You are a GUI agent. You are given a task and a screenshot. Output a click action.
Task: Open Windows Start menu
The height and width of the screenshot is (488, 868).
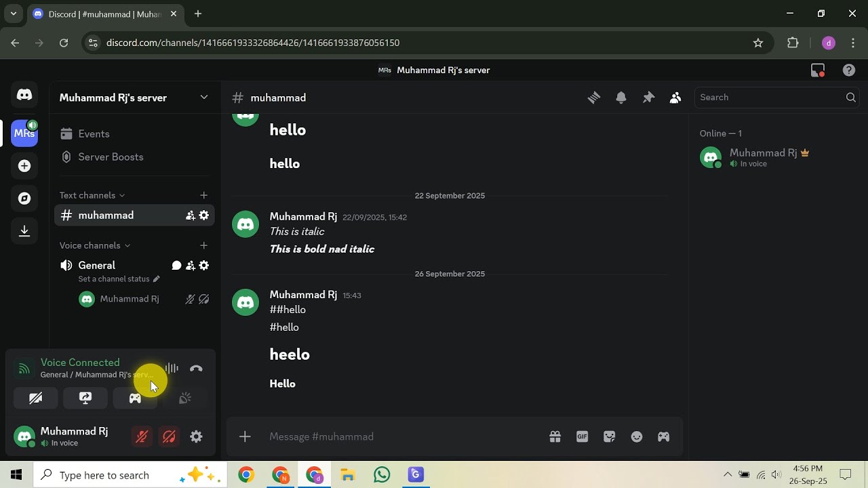pyautogui.click(x=16, y=474)
